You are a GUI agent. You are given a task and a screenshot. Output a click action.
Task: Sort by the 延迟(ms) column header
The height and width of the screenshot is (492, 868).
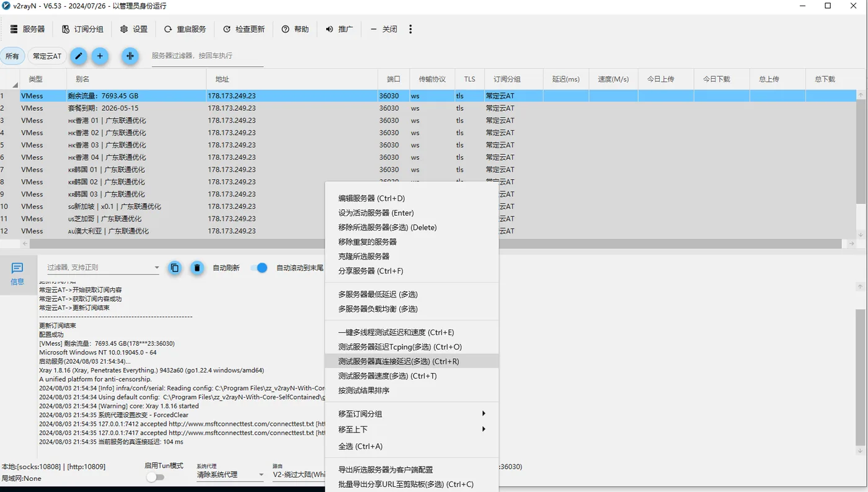pos(566,79)
